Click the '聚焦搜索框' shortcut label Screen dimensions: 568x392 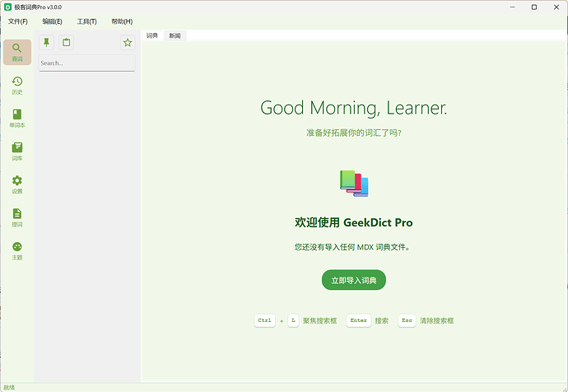click(320, 320)
